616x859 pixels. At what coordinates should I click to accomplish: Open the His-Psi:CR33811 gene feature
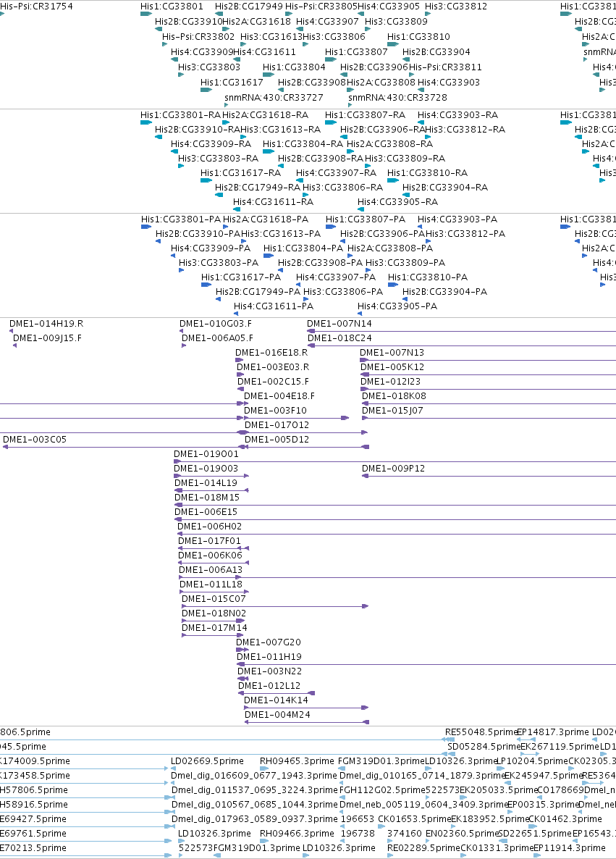(445, 67)
